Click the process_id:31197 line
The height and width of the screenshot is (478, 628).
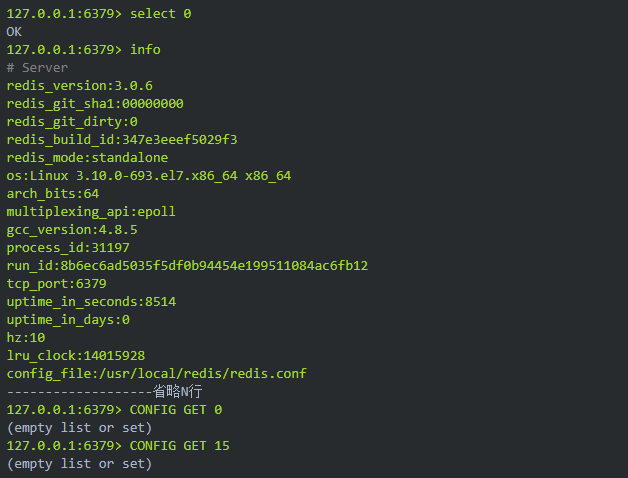68,248
